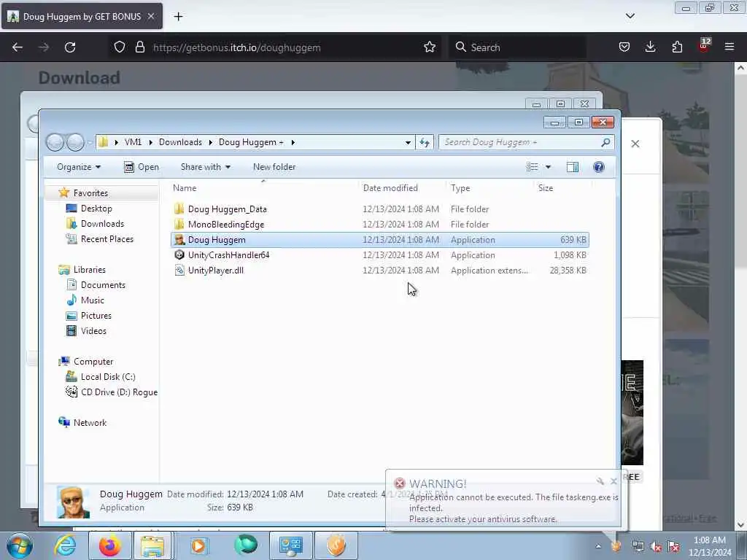Open Firefox downloads panel

tap(650, 47)
